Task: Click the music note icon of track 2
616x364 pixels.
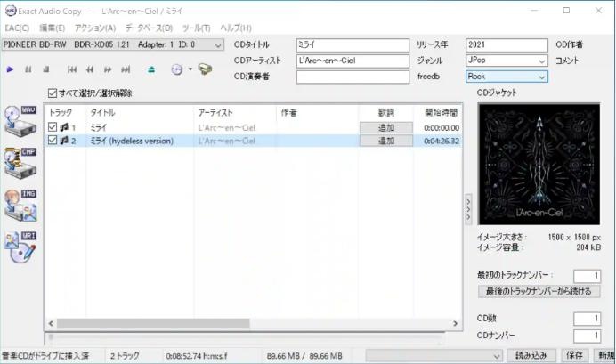Action: (x=64, y=141)
